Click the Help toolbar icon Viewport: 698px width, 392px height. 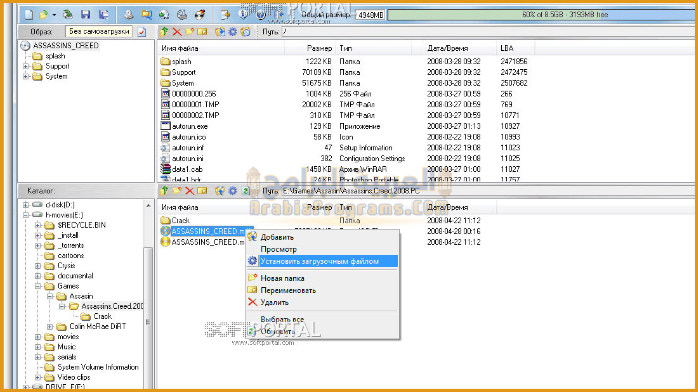pyautogui.click(x=261, y=15)
